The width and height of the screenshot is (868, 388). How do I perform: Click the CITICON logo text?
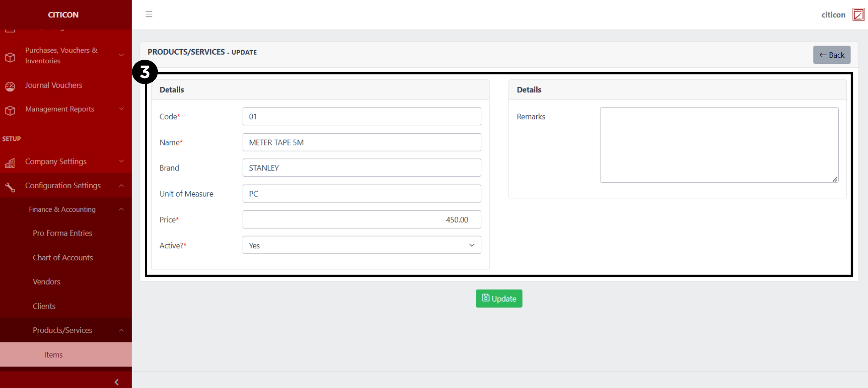[x=63, y=15]
